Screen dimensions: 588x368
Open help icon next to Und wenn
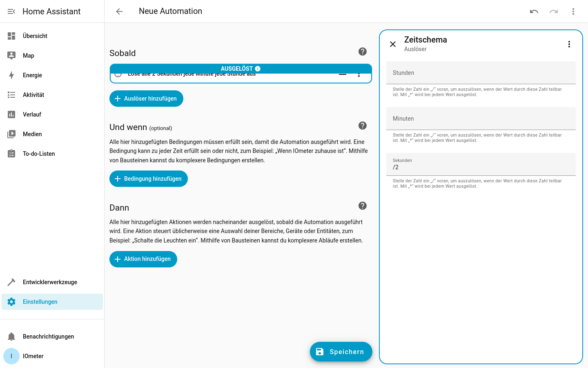[x=363, y=126]
